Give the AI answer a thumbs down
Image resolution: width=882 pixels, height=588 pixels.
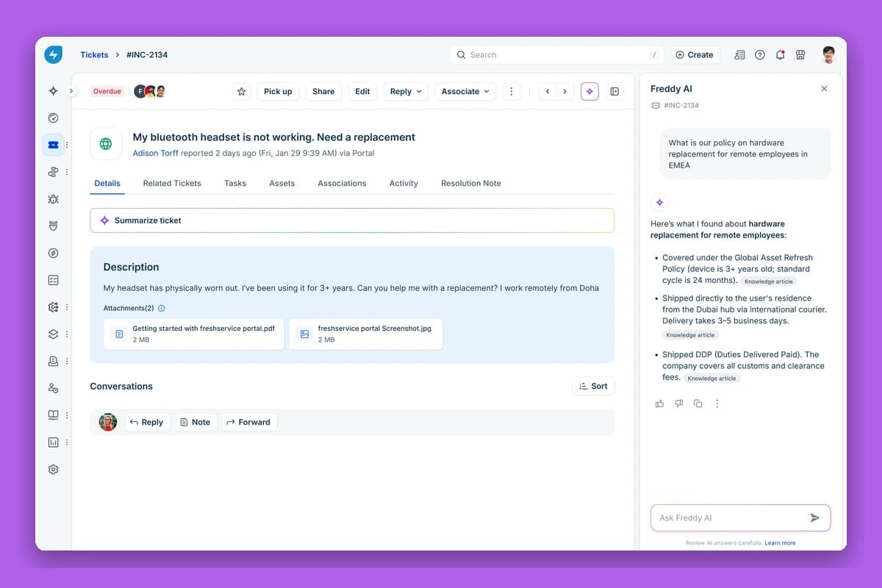[x=678, y=404]
